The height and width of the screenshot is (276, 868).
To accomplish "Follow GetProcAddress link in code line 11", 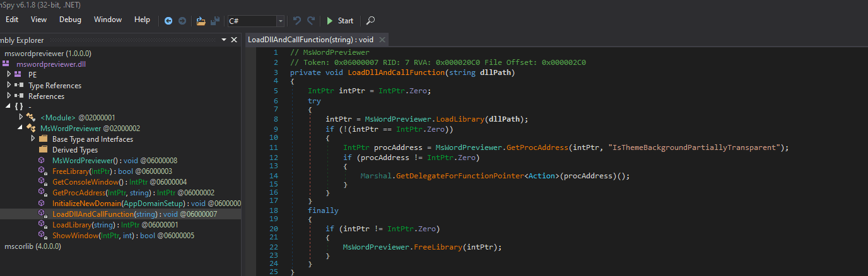I will pyautogui.click(x=538, y=147).
